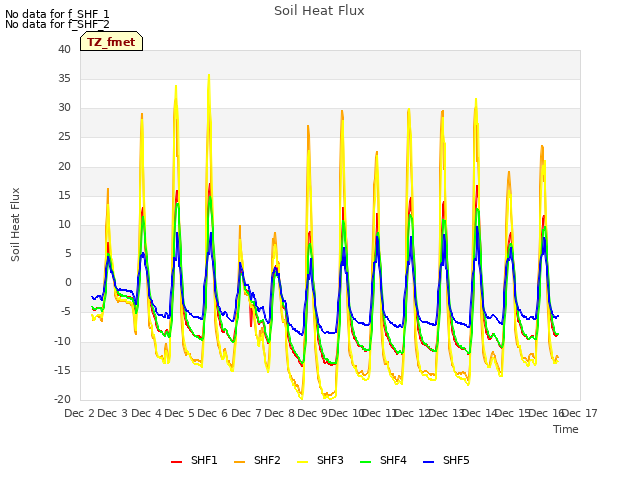Image resolution: width=640 pixels, height=480 pixels.
Task: Click the y-axis tick label -15
Action: click(x=62, y=370)
